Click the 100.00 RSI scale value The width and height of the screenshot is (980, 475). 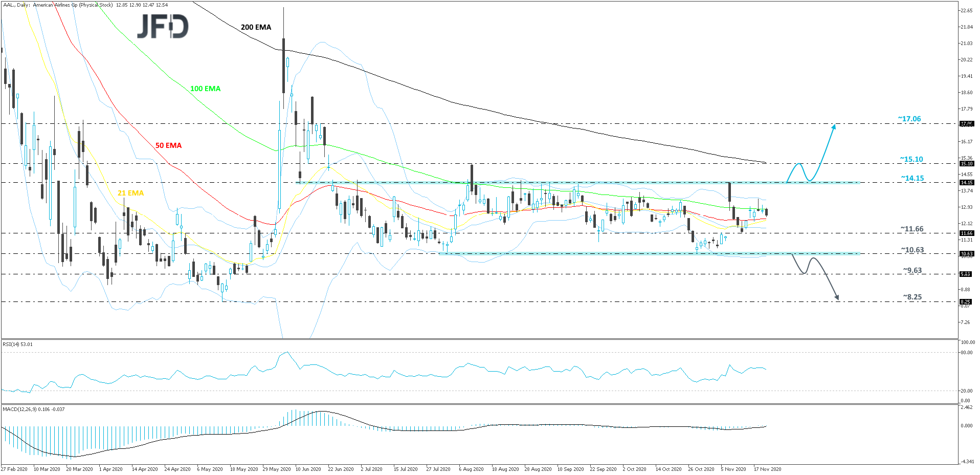[x=968, y=342]
